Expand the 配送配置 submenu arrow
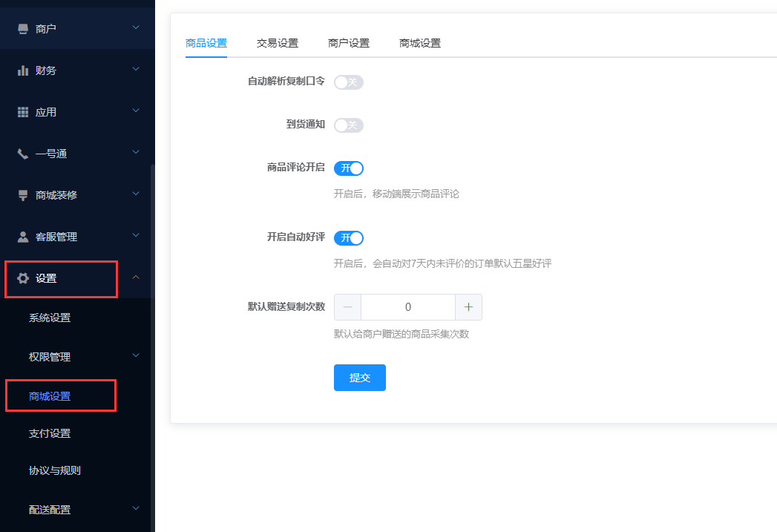 (135, 509)
